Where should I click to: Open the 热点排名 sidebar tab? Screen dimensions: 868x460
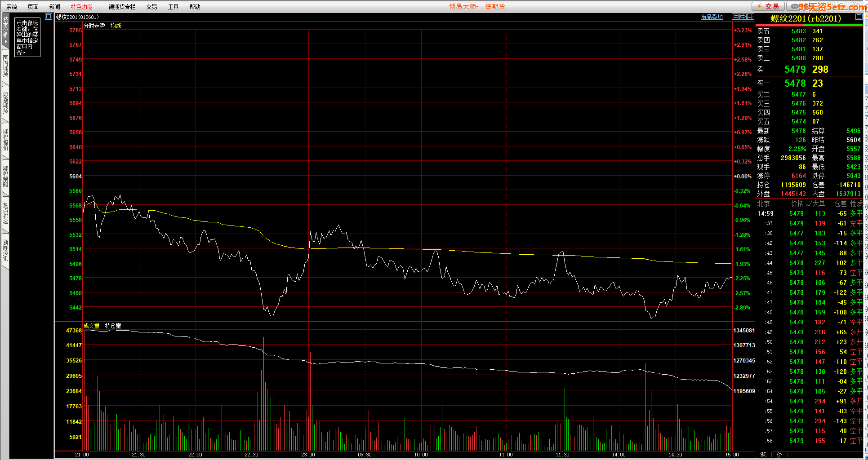pyautogui.click(x=5, y=213)
